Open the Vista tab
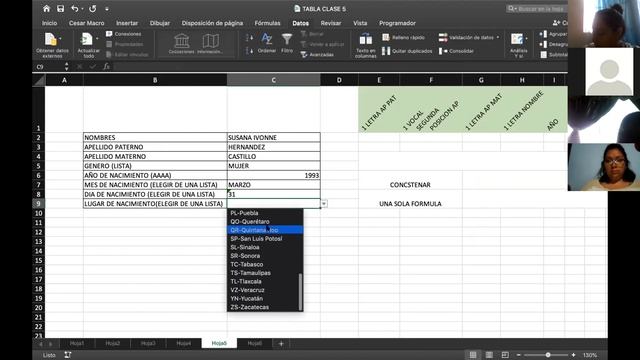 360,23
